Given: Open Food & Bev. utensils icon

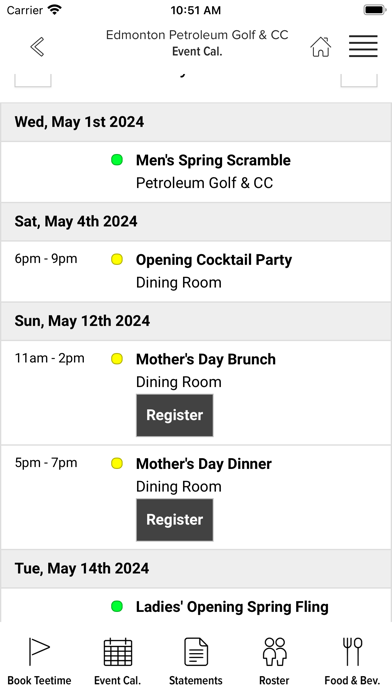Looking at the screenshot, I should [x=352, y=652].
